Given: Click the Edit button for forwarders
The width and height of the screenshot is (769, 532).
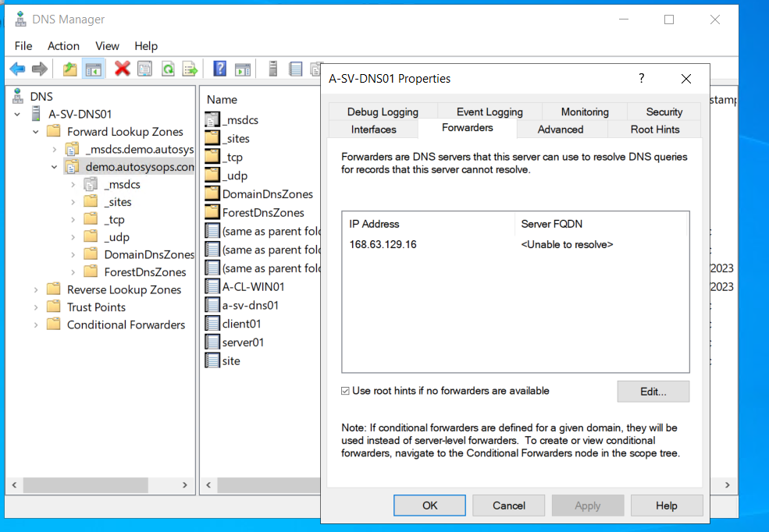Looking at the screenshot, I should (653, 391).
